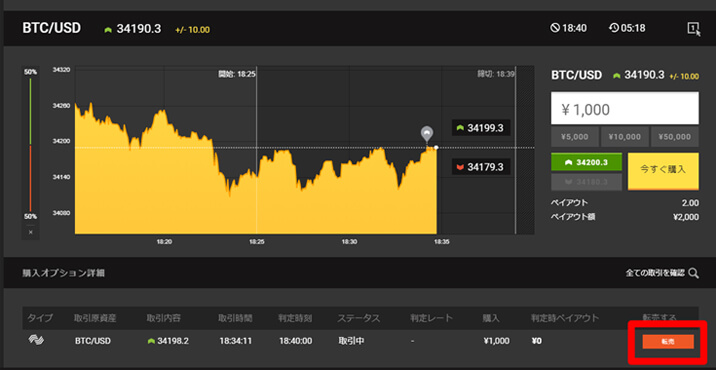Choose the ¥50,000 preset amount

674,137
